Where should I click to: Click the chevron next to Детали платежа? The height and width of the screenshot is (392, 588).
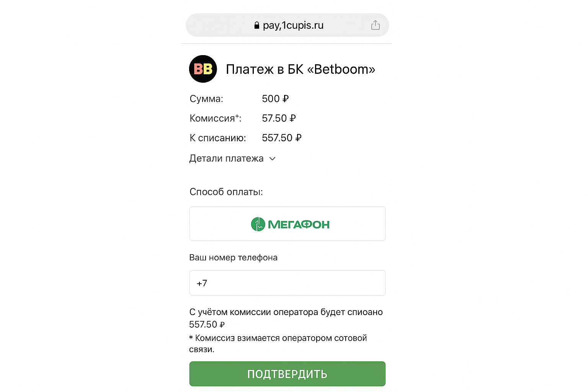(x=272, y=158)
